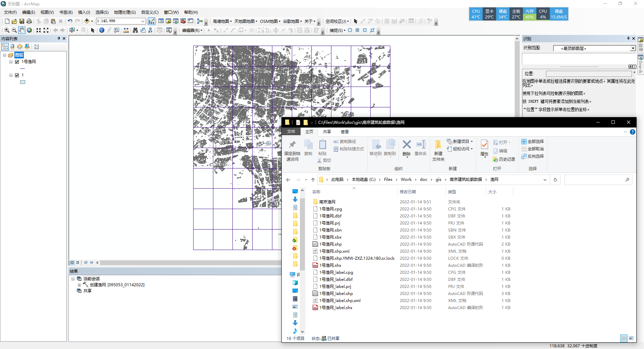Open the 天地图地图 dropdown menu
The image size is (644, 349).
pyautogui.click(x=246, y=21)
